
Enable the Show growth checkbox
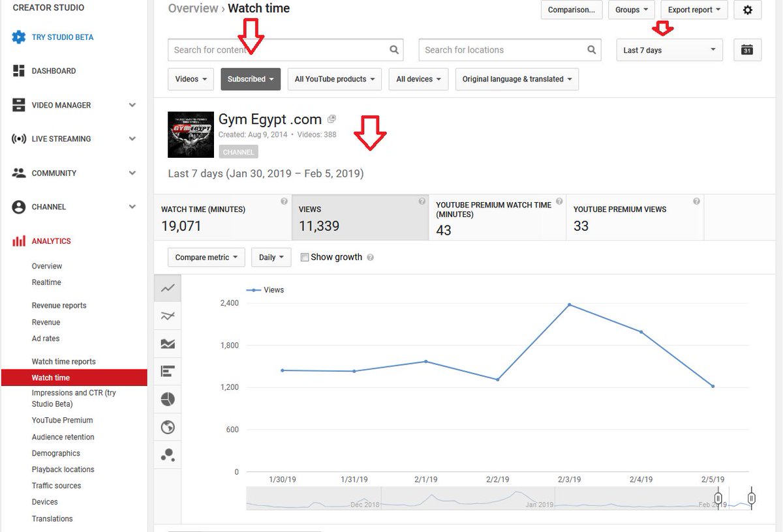coord(304,258)
